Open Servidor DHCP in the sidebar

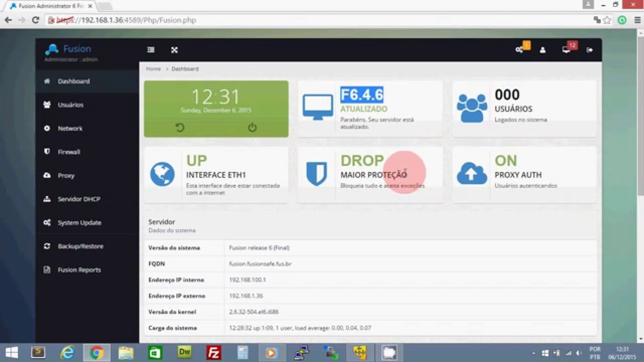(87, 199)
